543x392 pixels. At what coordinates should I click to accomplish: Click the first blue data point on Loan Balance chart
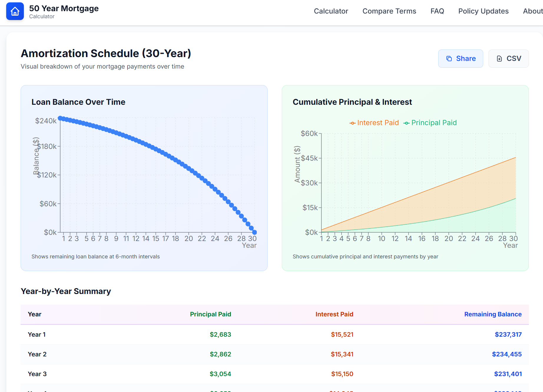coord(60,118)
